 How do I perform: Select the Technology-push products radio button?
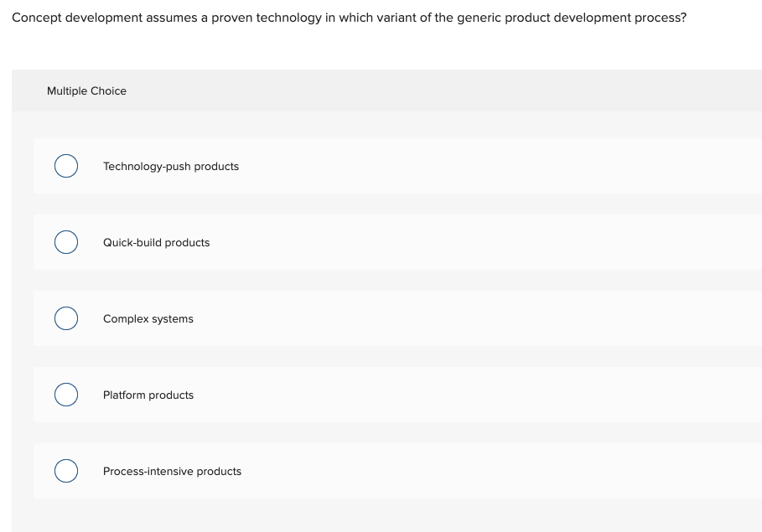[66, 166]
